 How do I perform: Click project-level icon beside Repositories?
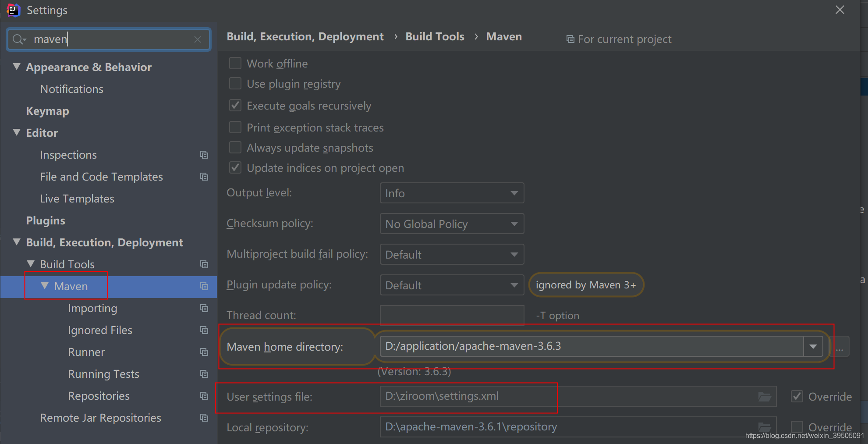click(204, 396)
